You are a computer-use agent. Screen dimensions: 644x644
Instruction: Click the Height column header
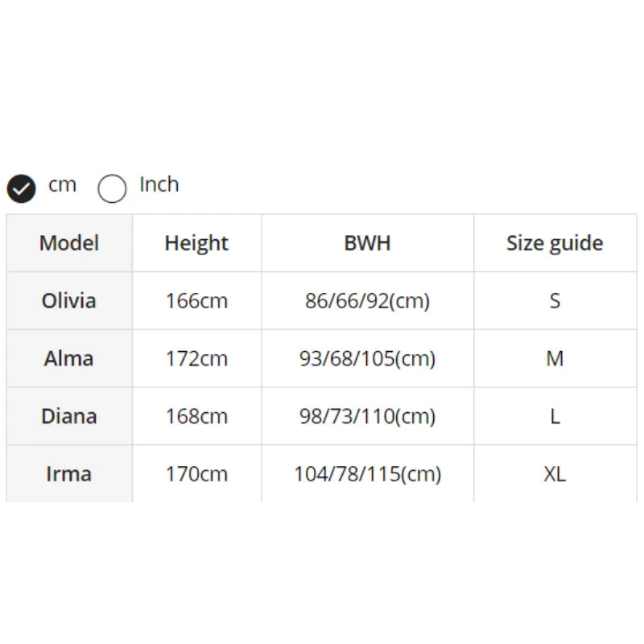click(x=196, y=243)
